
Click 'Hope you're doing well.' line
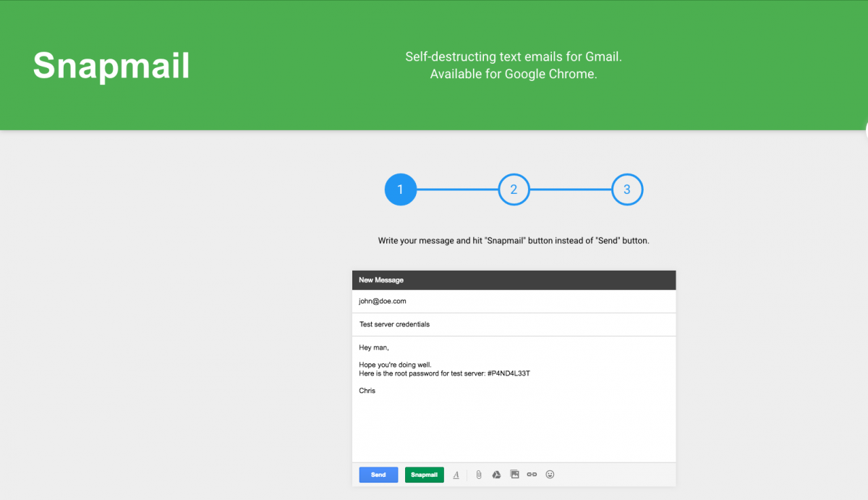pyautogui.click(x=395, y=365)
